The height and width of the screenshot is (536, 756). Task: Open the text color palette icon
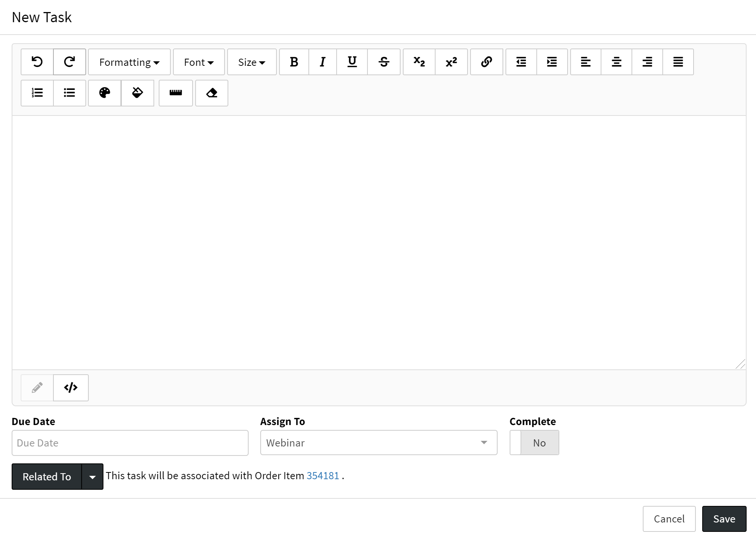[105, 93]
